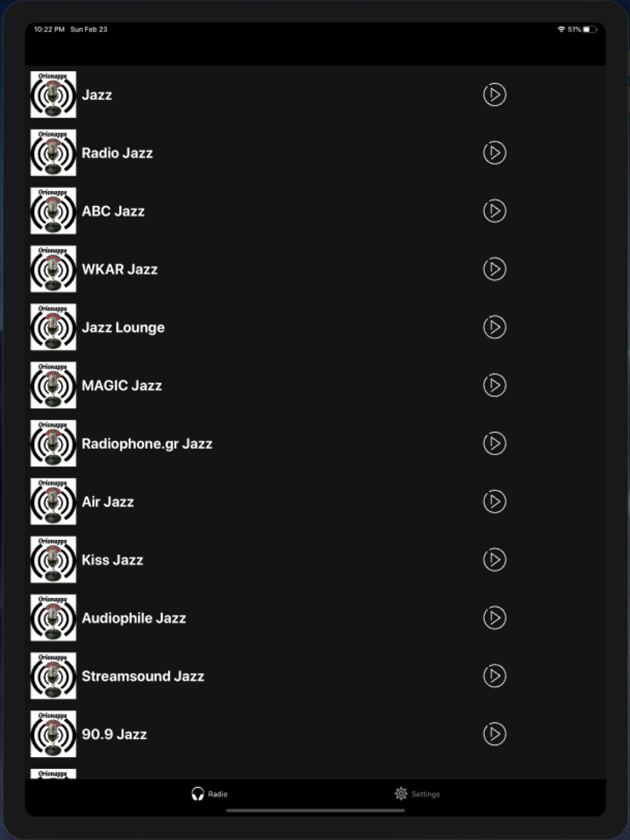The image size is (630, 840).
Task: Open the Audiophile Jazz station title
Action: (134, 618)
